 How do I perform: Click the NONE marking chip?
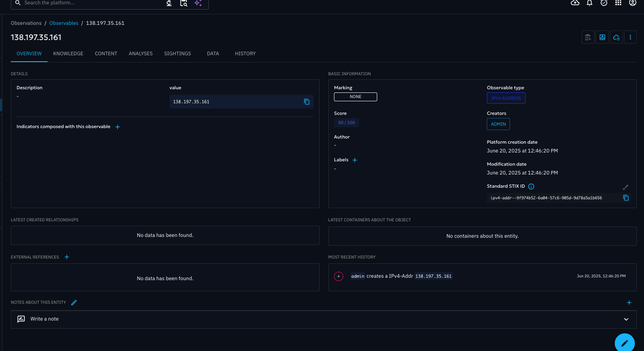(x=356, y=97)
